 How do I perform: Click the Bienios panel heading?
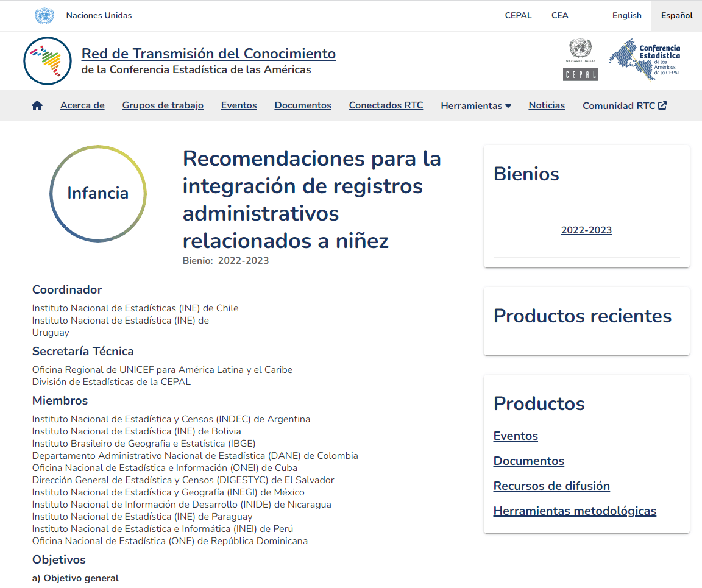click(x=526, y=174)
